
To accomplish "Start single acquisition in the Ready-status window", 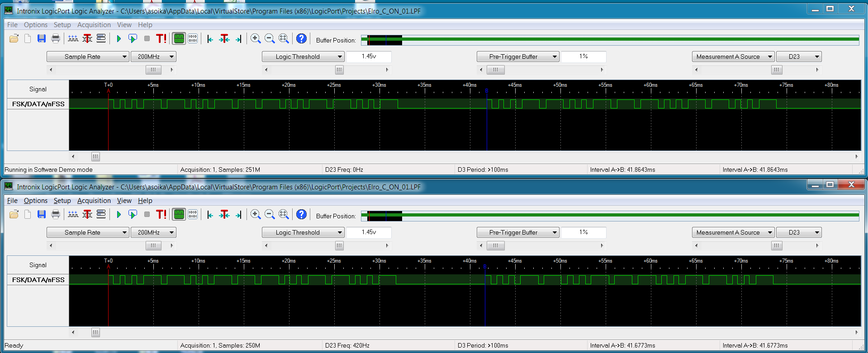I will [119, 214].
